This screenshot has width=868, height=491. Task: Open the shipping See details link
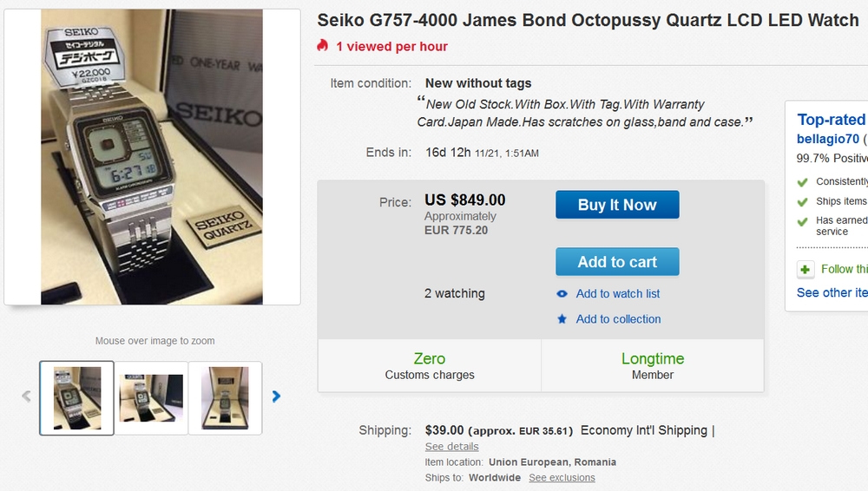tap(451, 447)
